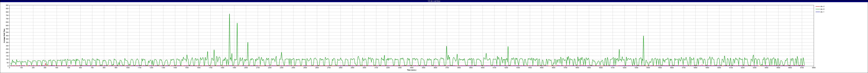868x73 pixels.
Task: Click the small red bump near 300 seconds
Action: [x=45, y=64]
